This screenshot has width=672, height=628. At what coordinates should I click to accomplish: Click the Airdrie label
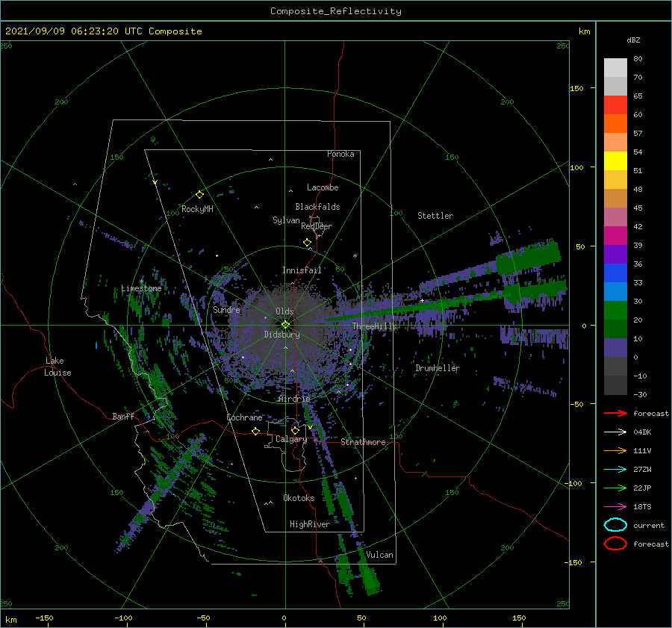[x=294, y=399]
